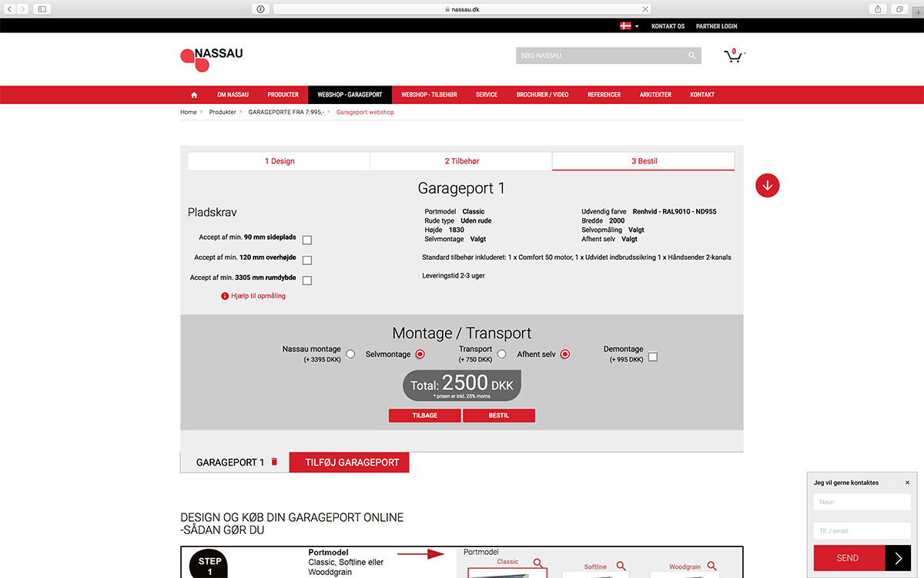This screenshot has width=924, height=578.
Task: Open the PRODUKTER menu item
Action: (x=283, y=95)
